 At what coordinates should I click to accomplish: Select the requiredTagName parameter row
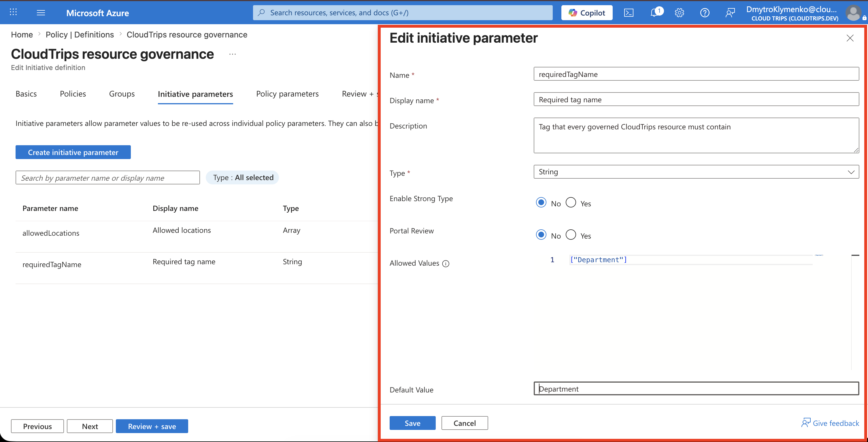197,268
